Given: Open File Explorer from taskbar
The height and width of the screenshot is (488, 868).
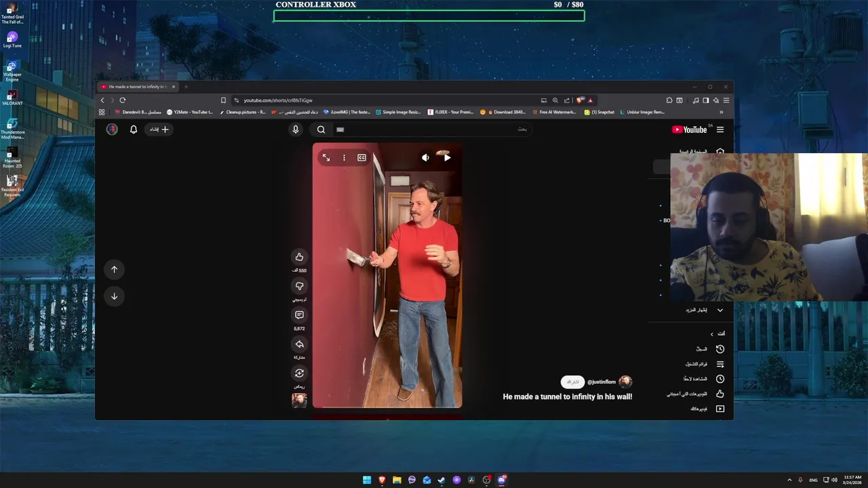Looking at the screenshot, I should click(397, 480).
